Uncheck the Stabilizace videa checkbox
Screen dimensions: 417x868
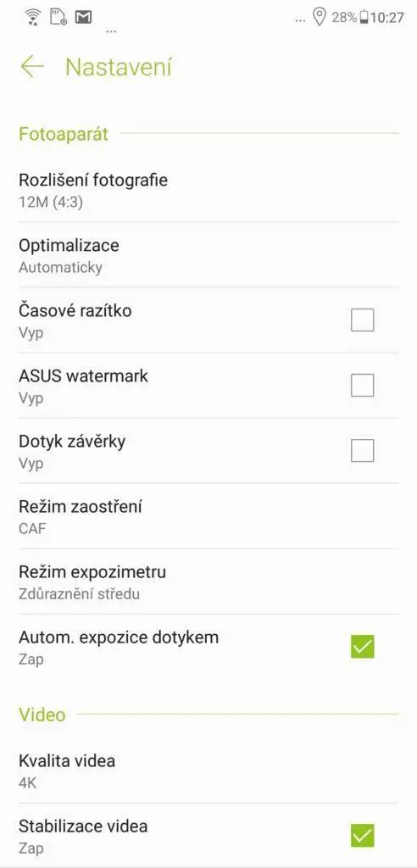[362, 836]
